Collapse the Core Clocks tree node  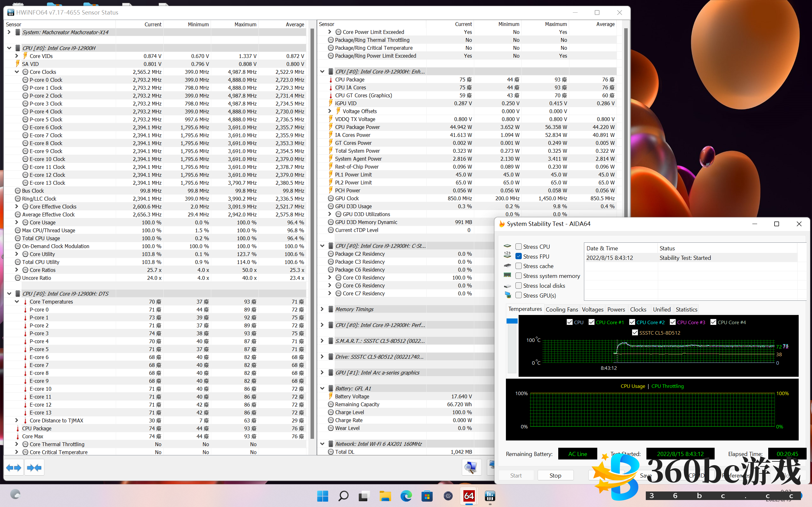17,72
